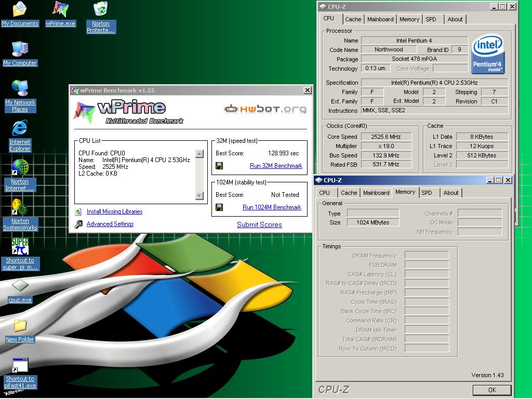Click the Memory Size field 1024 MBytes
532x399 pixels.
tap(373, 222)
